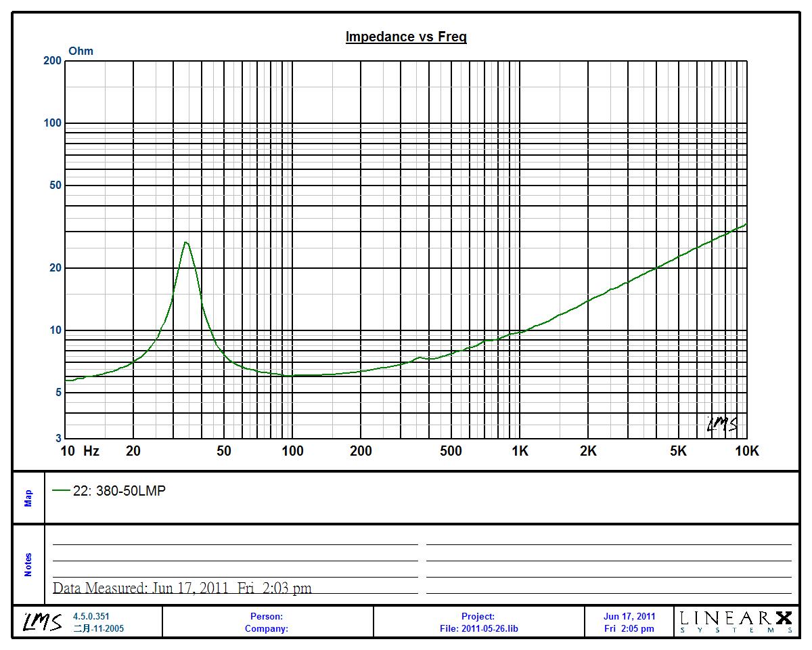This screenshot has width=812, height=650.
Task: Click the Person: field in the footer
Action: 267,616
